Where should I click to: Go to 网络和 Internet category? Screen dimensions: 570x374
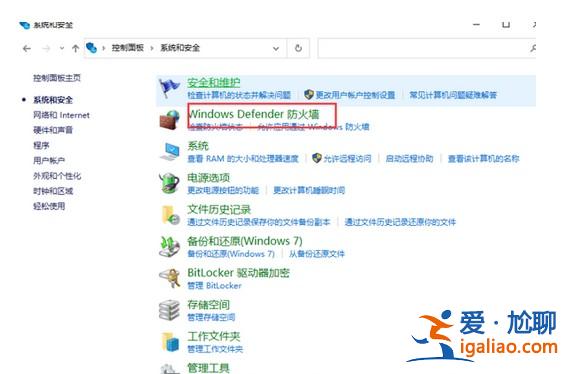pos(61,115)
